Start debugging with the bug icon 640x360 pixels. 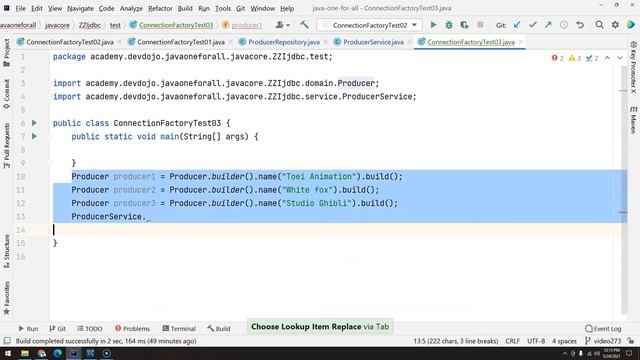[x=449, y=25]
